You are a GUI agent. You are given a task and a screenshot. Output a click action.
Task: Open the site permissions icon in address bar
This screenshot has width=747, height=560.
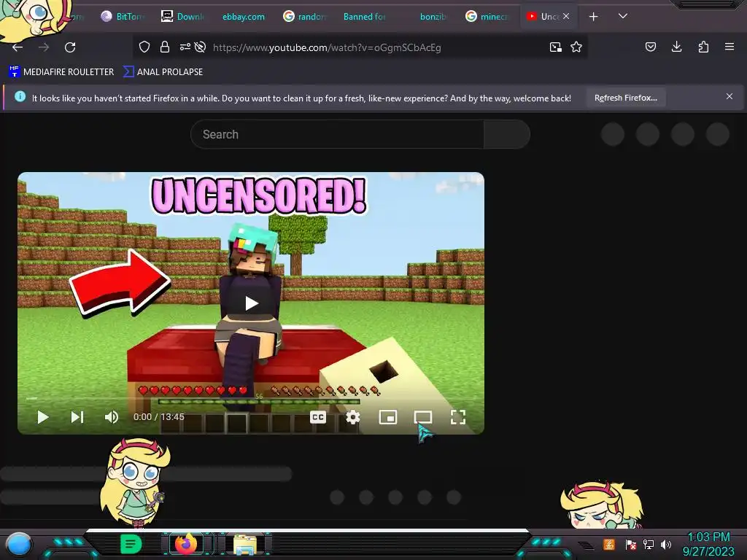[x=185, y=47]
